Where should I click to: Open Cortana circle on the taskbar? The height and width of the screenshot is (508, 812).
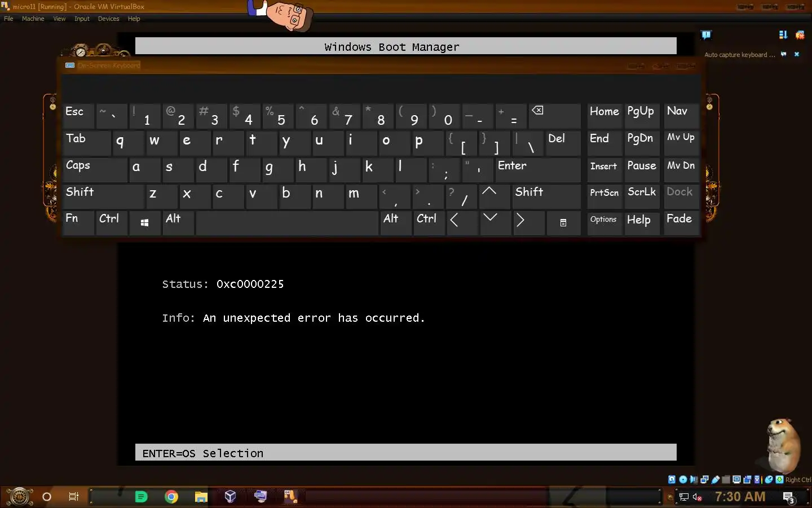pos(47,497)
